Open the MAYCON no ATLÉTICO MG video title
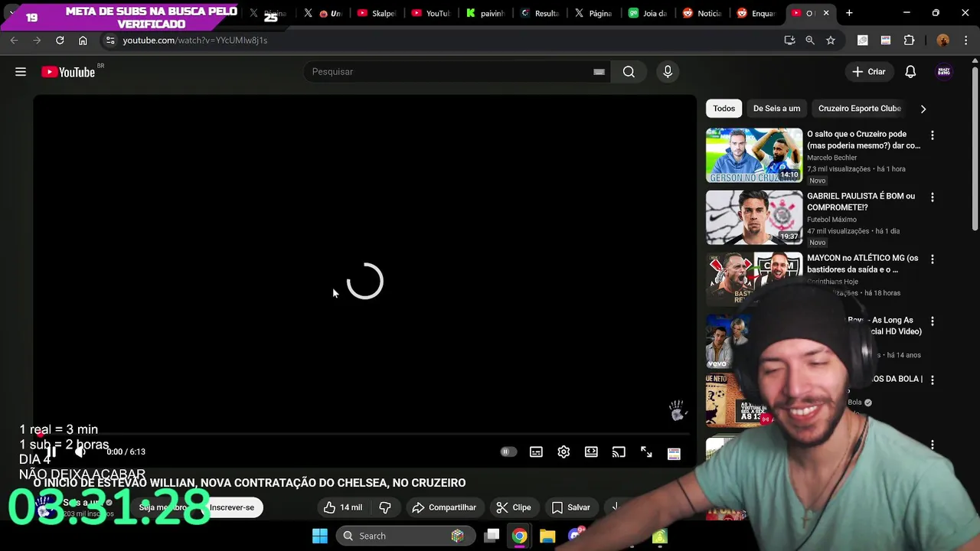The width and height of the screenshot is (980, 551). (863, 264)
